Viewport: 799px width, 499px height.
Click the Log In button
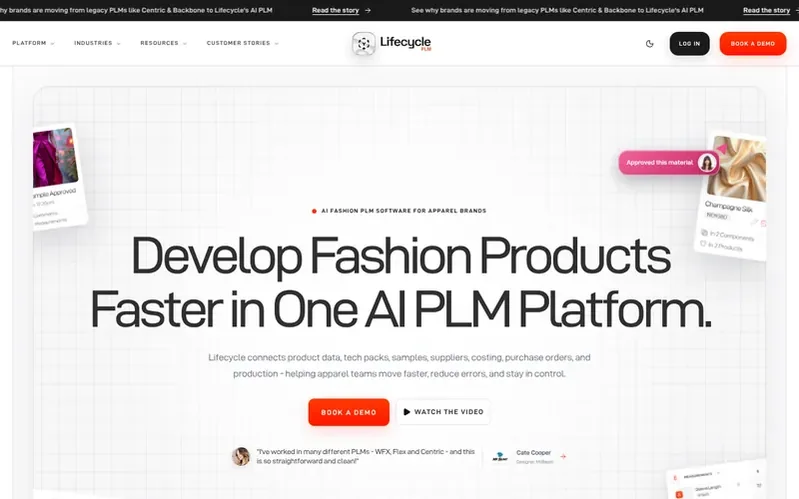click(689, 44)
